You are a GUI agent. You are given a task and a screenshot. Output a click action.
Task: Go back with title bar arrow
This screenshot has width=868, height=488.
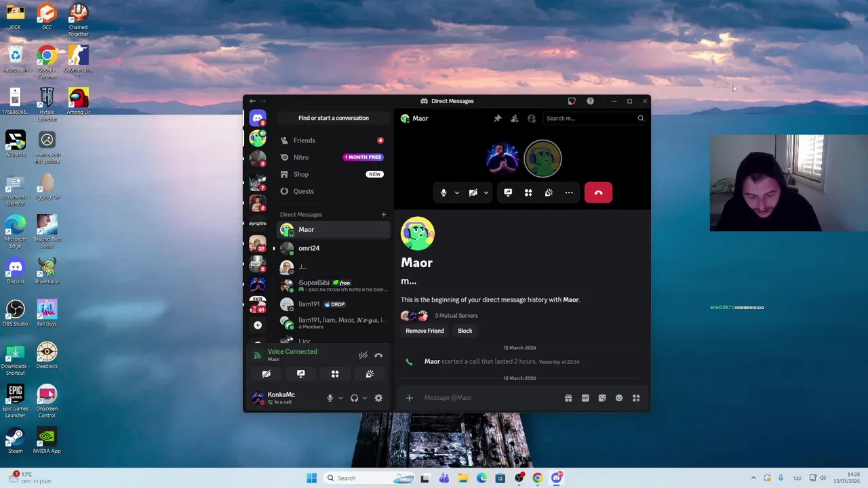point(252,101)
